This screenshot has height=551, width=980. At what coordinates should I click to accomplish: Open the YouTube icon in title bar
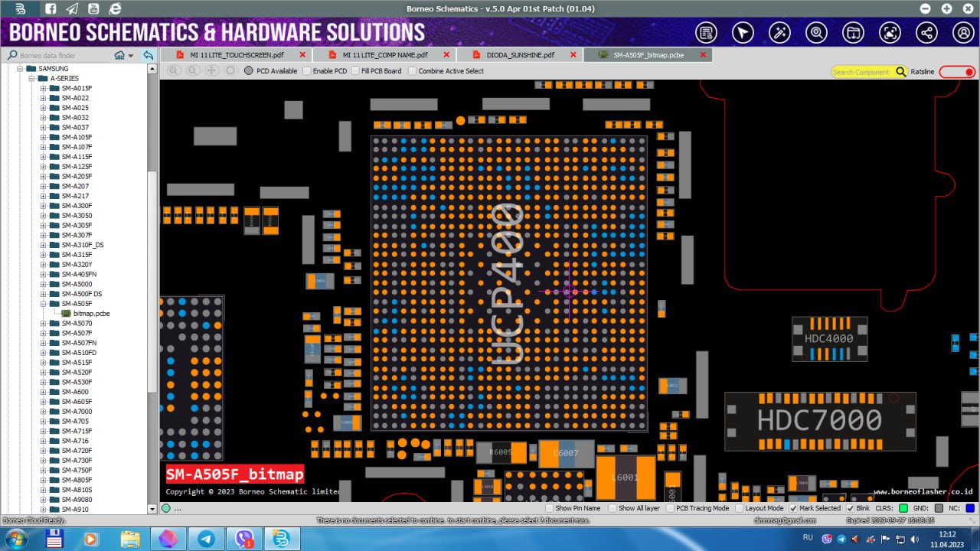point(93,9)
